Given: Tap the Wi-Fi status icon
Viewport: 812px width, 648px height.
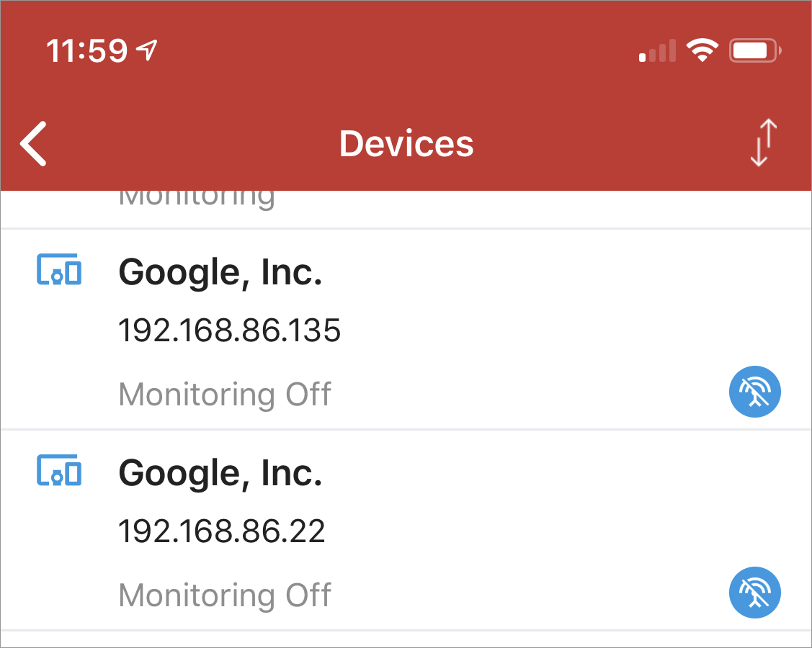Looking at the screenshot, I should tap(702, 50).
